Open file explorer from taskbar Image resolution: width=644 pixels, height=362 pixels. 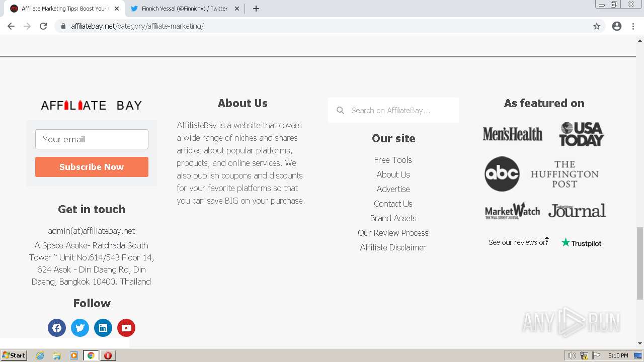[57, 355]
